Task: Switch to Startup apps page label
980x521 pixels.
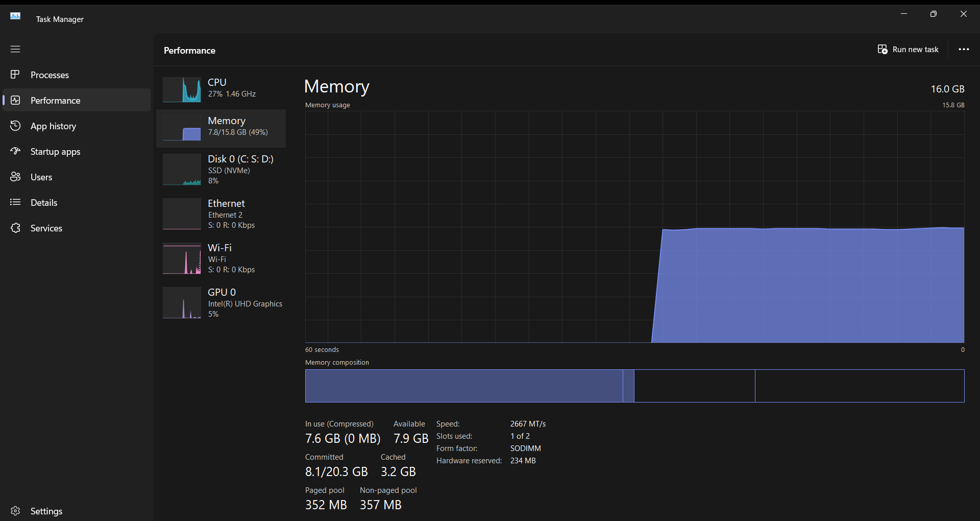Action: coord(55,152)
